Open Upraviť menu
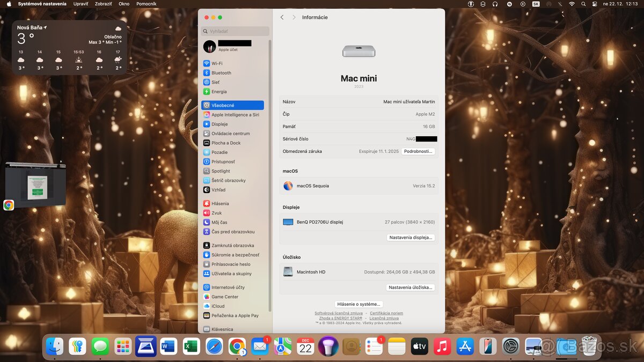This screenshot has height=362, width=644. pos(81,4)
